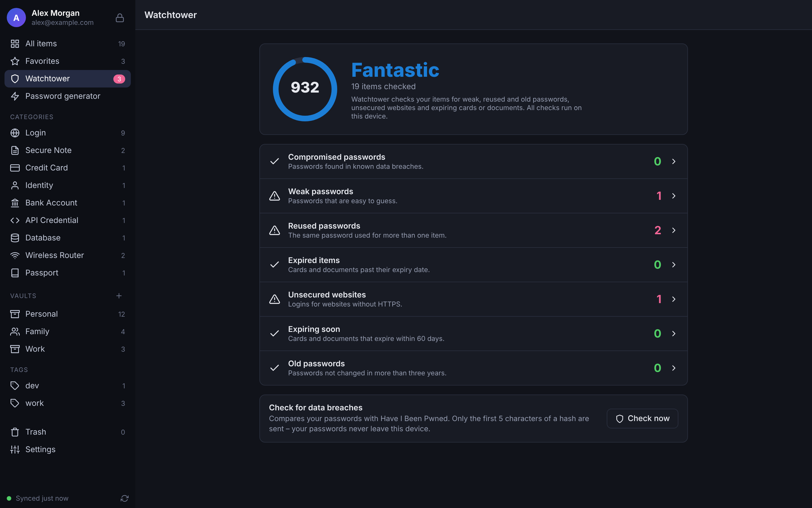Click the Bank Account building icon

15,203
